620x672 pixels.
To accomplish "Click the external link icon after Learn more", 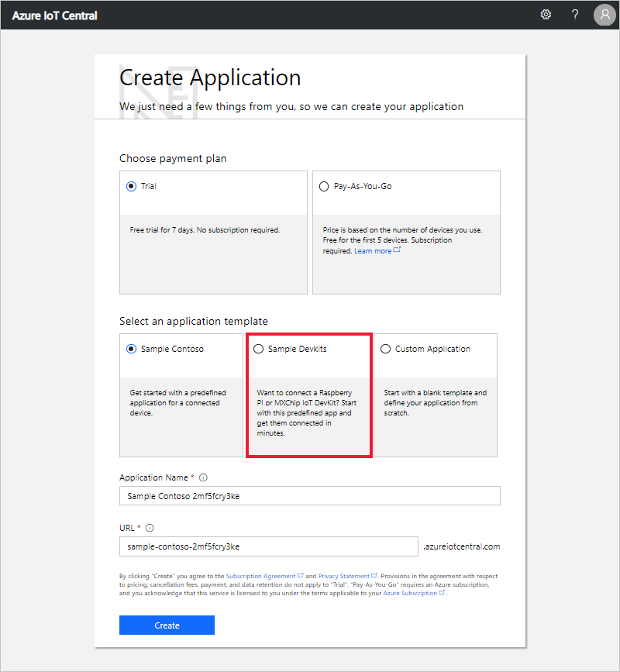I will [398, 250].
